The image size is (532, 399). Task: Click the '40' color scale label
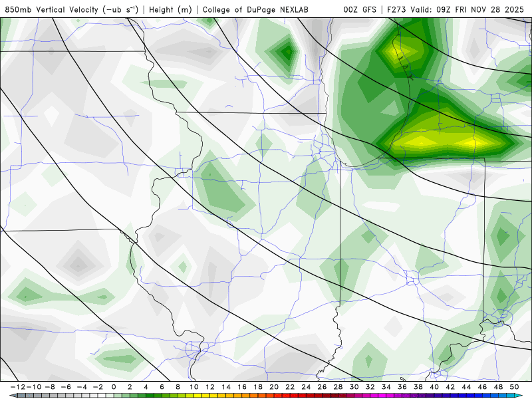(x=434, y=387)
